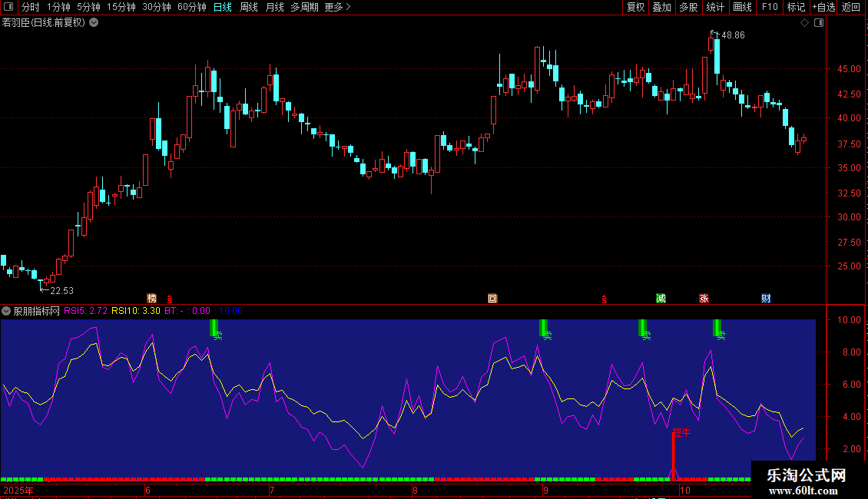
Task: Toggle the right side panel icon near price axis
Action: [819, 23]
